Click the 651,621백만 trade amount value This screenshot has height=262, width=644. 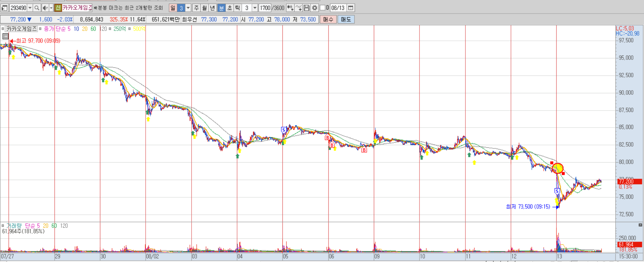tap(165, 19)
